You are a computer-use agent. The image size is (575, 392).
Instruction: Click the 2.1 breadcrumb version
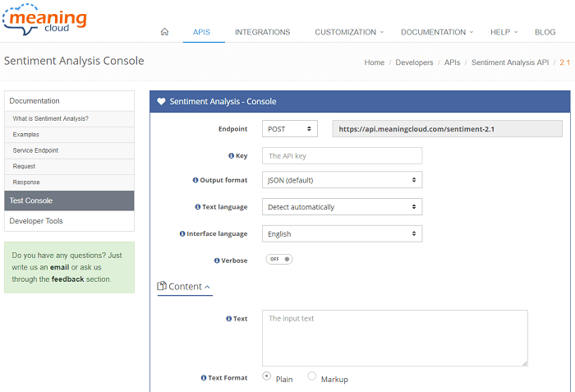click(565, 62)
